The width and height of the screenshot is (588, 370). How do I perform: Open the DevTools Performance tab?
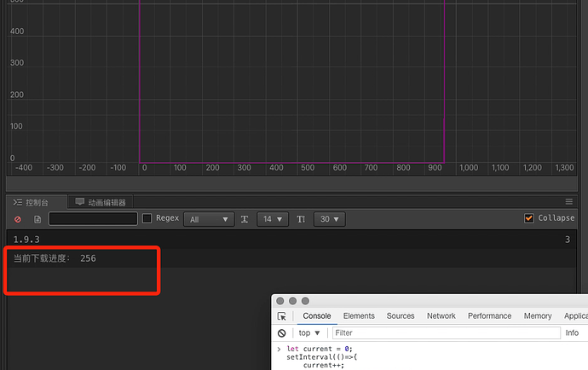(489, 316)
